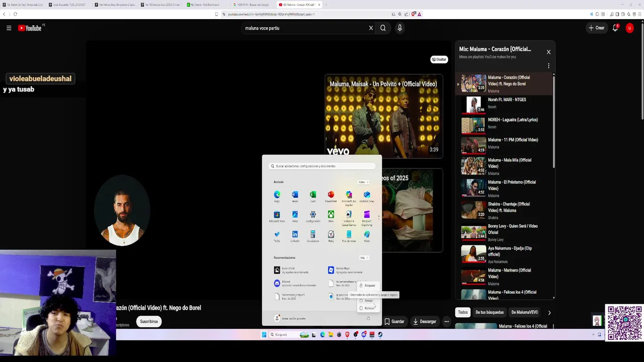Click YouTube voice search microphone

[x=400, y=28]
